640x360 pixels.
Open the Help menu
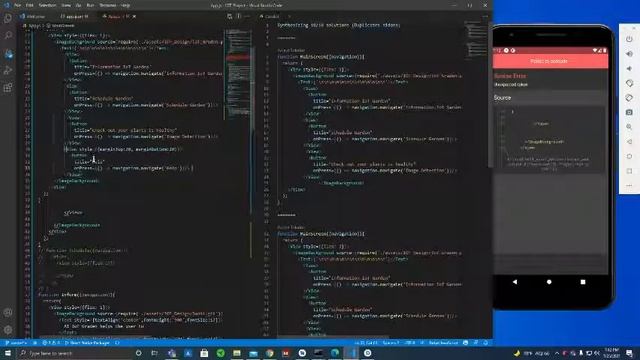[x=126, y=5]
